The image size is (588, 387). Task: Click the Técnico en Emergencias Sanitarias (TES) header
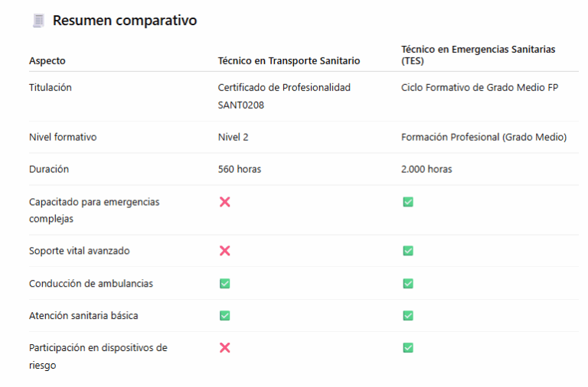(x=478, y=54)
